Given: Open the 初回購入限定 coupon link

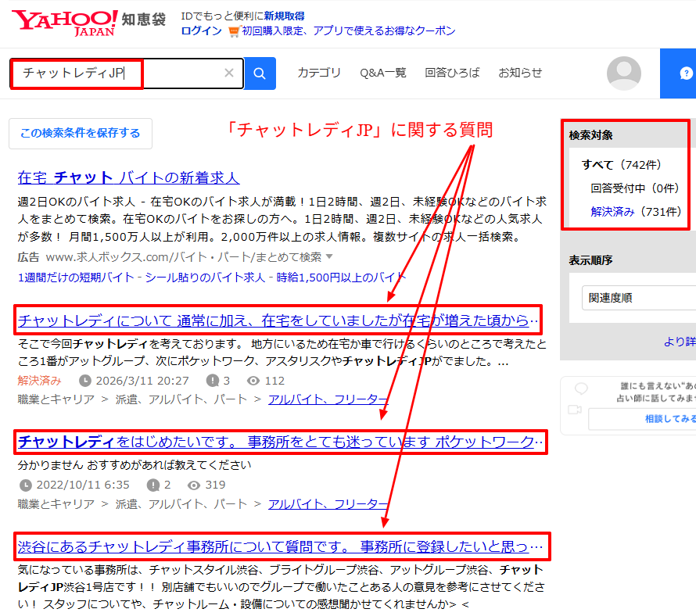Looking at the screenshot, I should pyautogui.click(x=349, y=31).
